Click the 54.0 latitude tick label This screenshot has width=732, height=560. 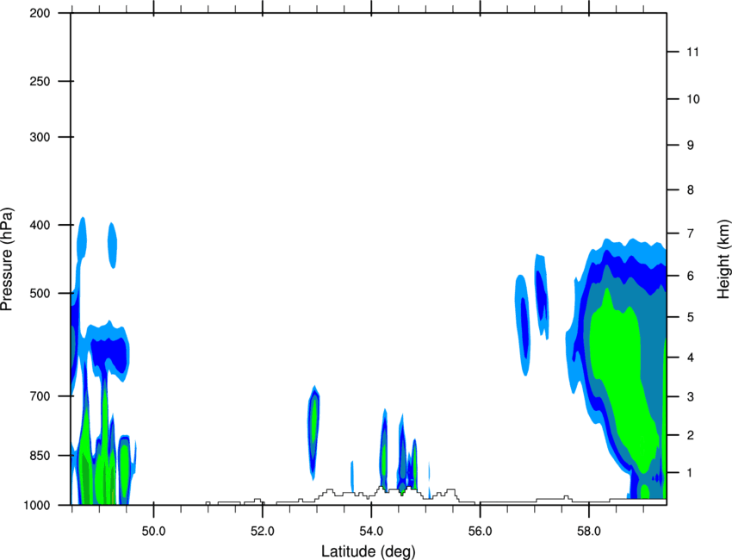(x=372, y=532)
